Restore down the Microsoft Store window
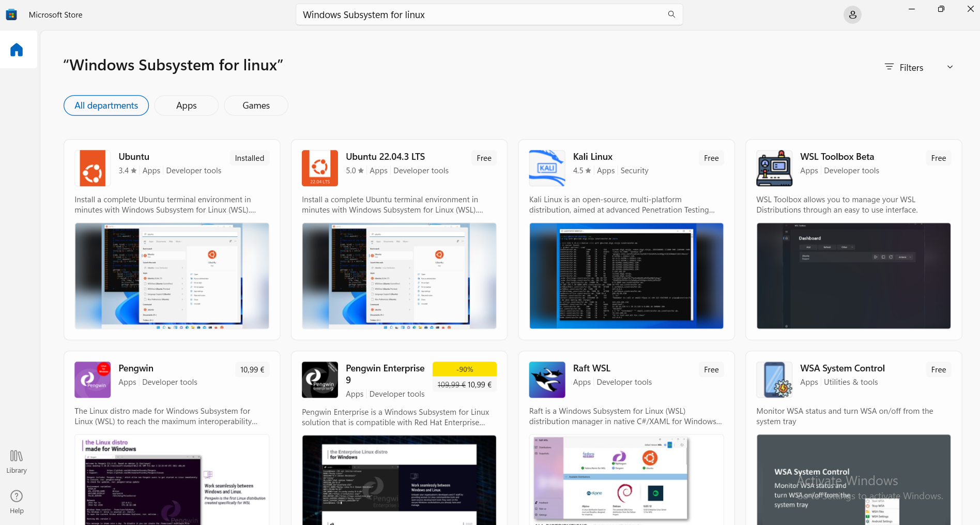The width and height of the screenshot is (980, 525). (x=941, y=9)
